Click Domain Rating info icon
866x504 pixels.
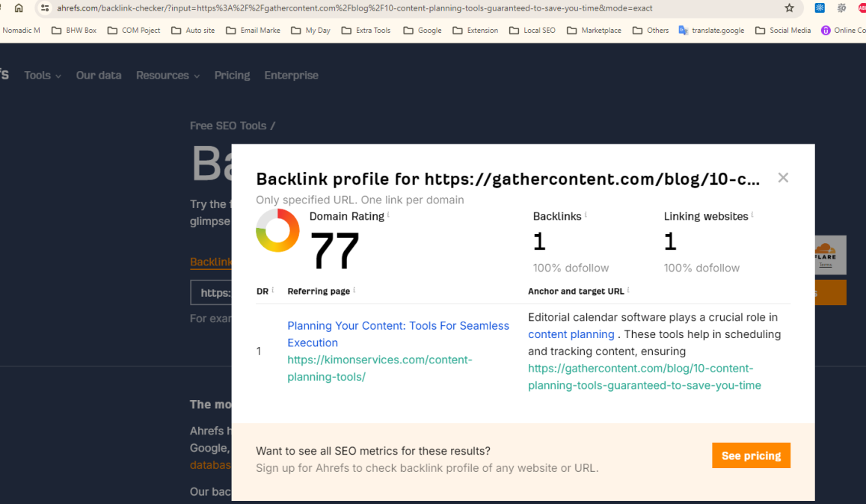[x=388, y=214]
